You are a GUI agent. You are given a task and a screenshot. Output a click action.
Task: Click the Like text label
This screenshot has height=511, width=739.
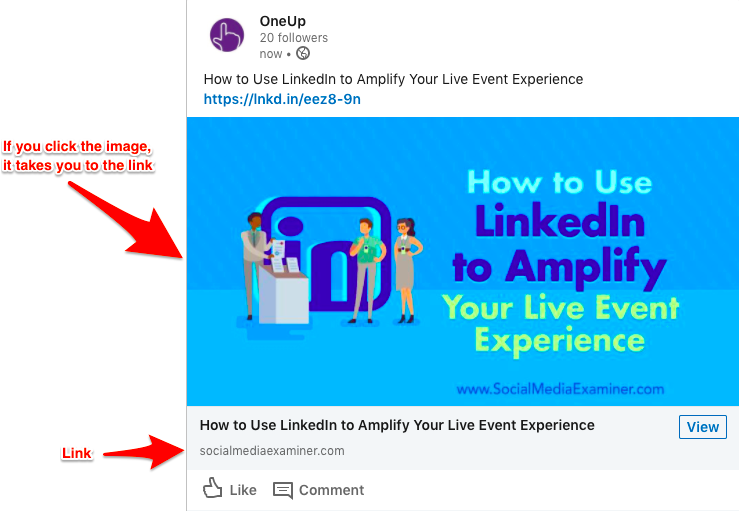tap(243, 490)
